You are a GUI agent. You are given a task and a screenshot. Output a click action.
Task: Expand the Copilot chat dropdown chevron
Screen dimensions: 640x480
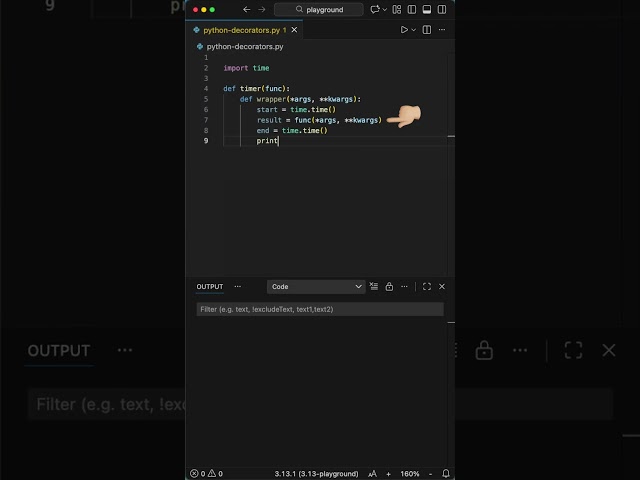click(x=384, y=10)
